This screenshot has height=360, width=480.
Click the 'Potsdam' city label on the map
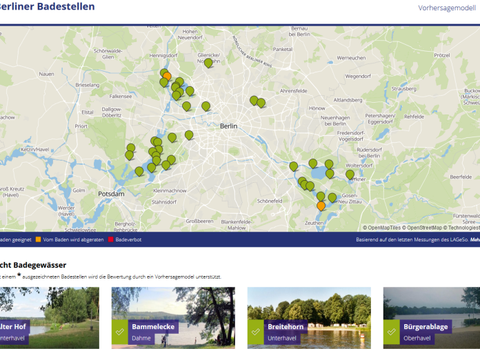(x=111, y=194)
